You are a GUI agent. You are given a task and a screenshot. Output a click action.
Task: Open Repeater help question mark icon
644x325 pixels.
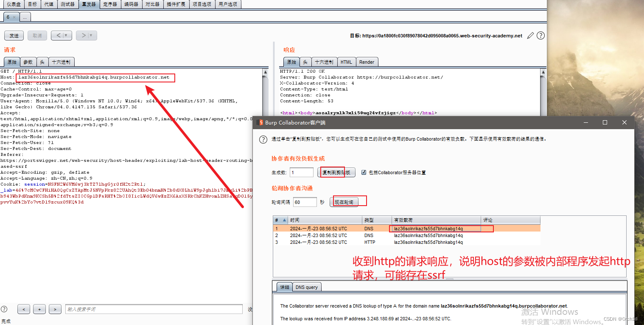click(540, 36)
